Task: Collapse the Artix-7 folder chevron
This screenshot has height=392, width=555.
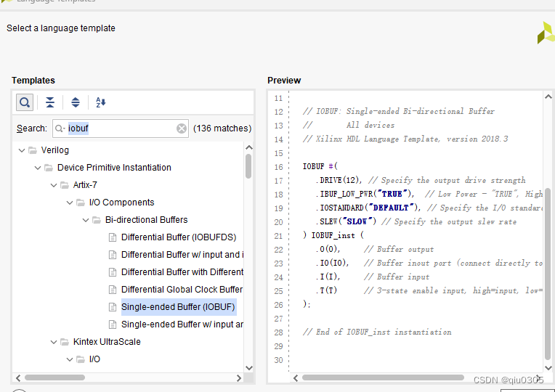Action: pos(54,185)
